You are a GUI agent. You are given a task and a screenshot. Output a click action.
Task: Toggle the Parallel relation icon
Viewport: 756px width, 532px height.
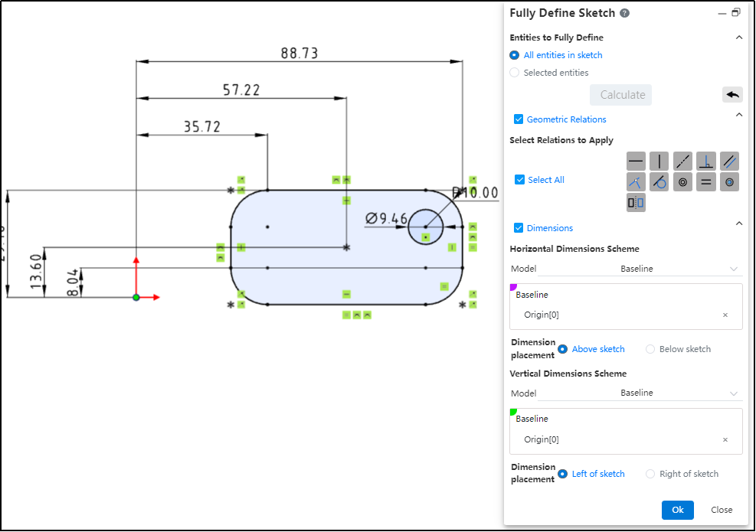[729, 161]
